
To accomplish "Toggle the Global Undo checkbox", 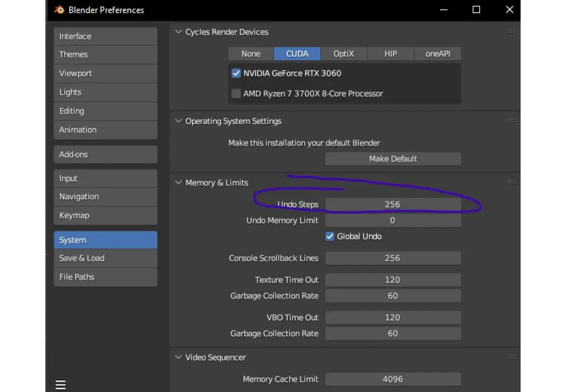I will coord(330,237).
